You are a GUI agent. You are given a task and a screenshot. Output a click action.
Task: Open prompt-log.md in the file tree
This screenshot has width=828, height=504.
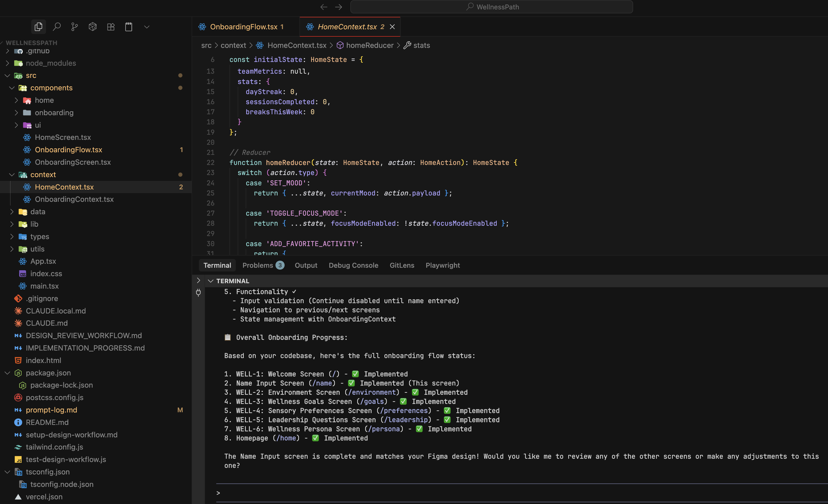[51, 410]
